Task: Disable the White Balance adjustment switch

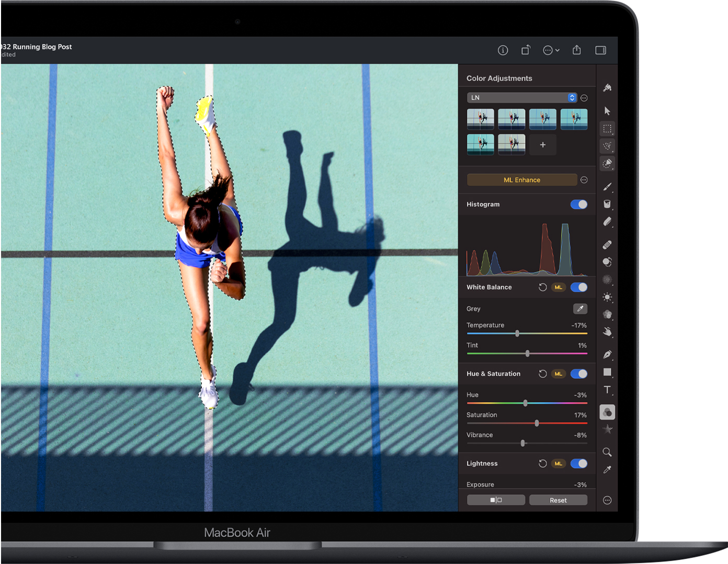Action: click(x=578, y=287)
